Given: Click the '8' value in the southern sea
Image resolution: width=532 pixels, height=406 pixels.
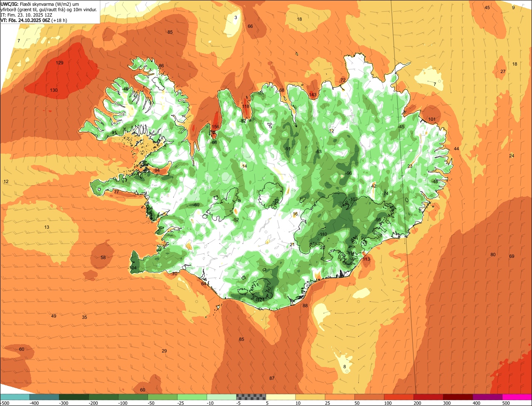Looking at the screenshot, I should 345,367.
